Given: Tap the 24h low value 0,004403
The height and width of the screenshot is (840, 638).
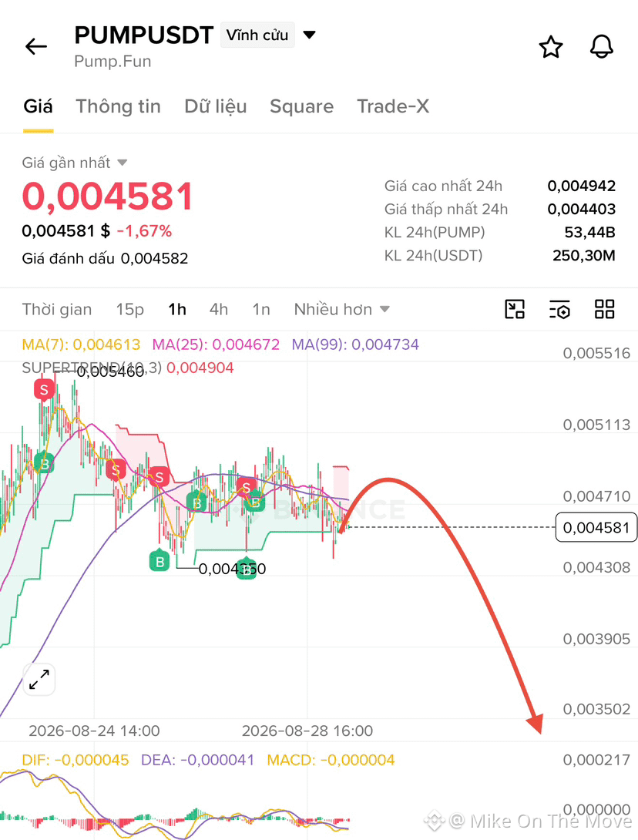Looking at the screenshot, I should (581, 209).
